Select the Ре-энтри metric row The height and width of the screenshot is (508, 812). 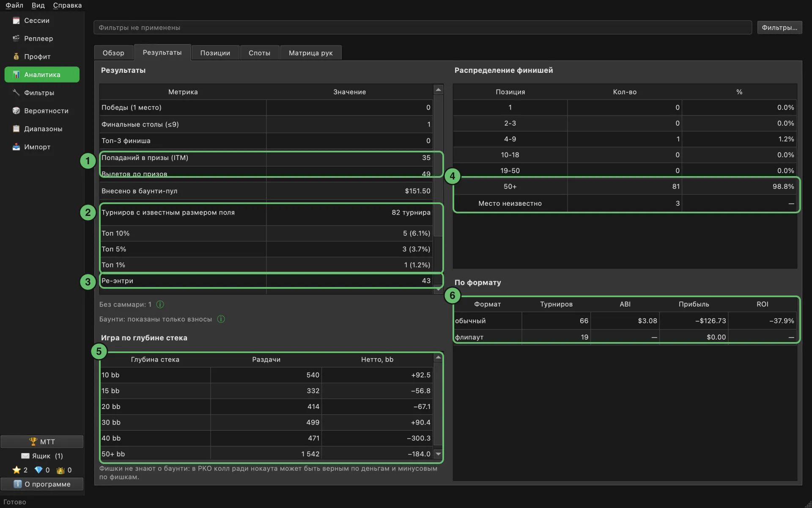click(x=266, y=281)
